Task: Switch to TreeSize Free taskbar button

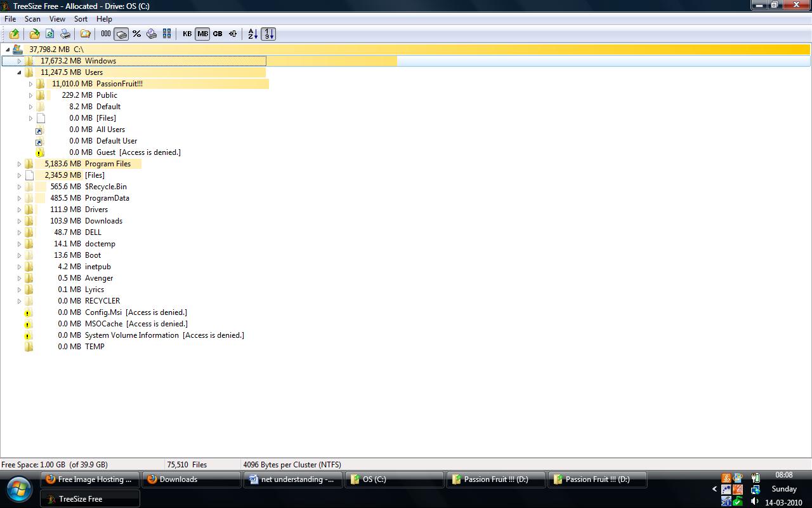Action: coord(89,499)
